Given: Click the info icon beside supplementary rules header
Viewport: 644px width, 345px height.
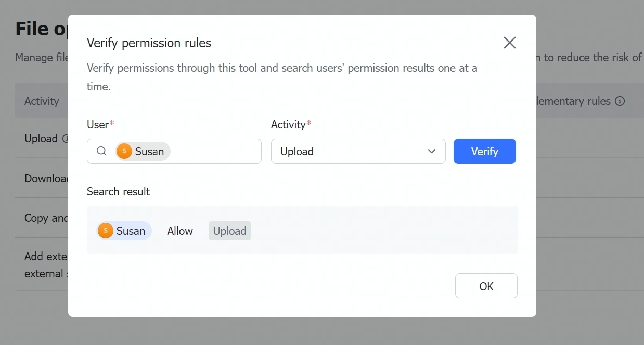Looking at the screenshot, I should click(x=620, y=101).
